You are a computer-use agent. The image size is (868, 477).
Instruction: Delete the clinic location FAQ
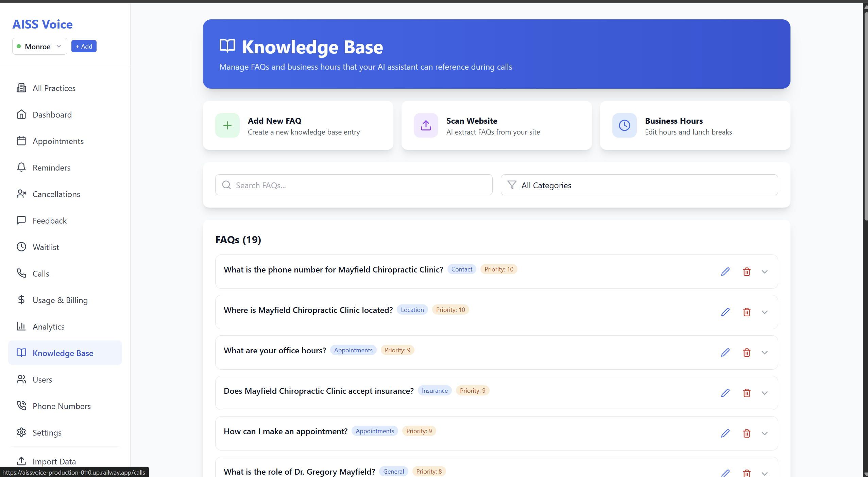(x=747, y=312)
